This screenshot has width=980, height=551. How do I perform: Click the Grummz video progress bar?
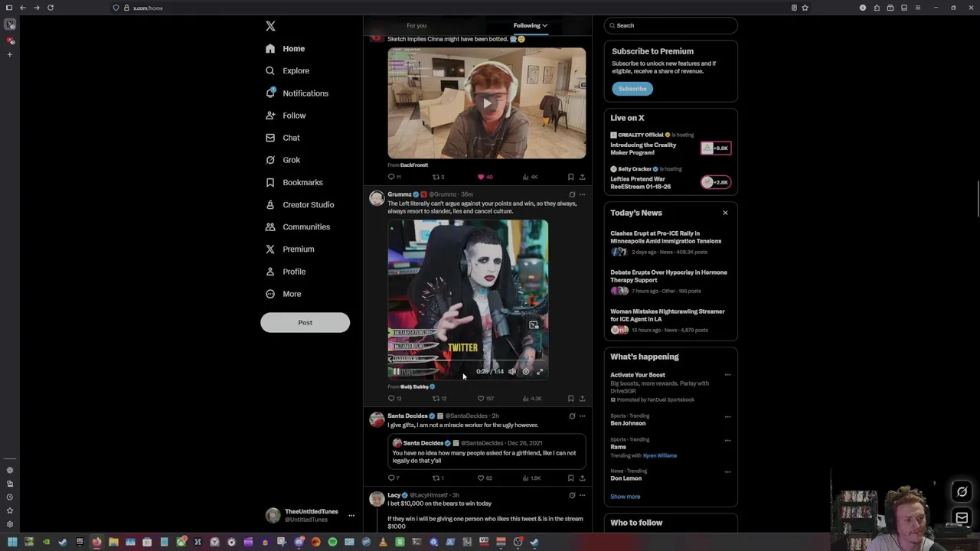point(468,362)
